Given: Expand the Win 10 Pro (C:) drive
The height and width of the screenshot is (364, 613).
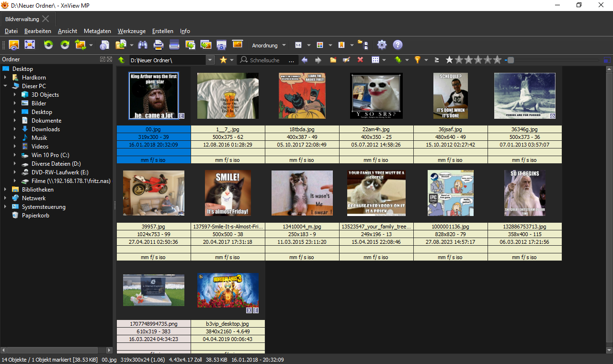Looking at the screenshot, I should tap(15, 155).
